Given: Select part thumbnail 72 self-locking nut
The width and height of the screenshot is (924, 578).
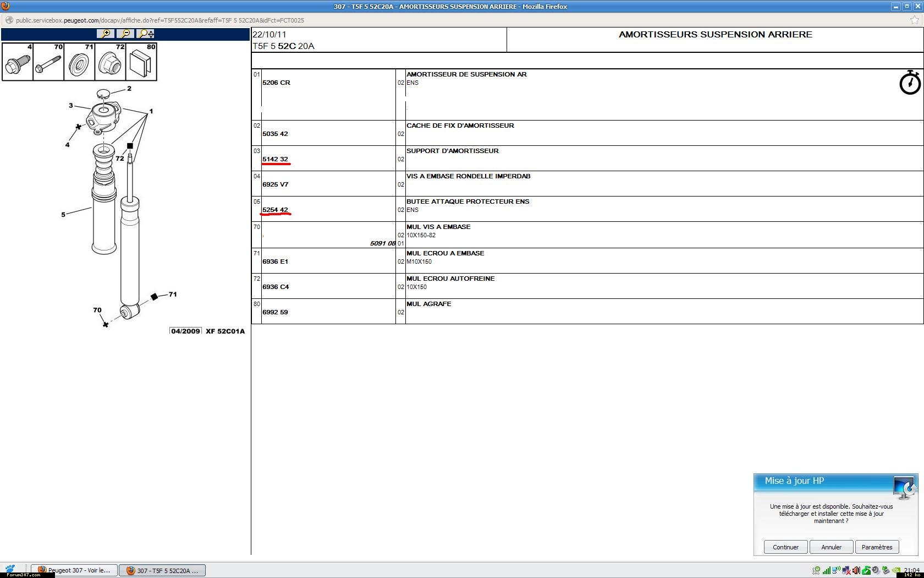Looking at the screenshot, I should [110, 62].
